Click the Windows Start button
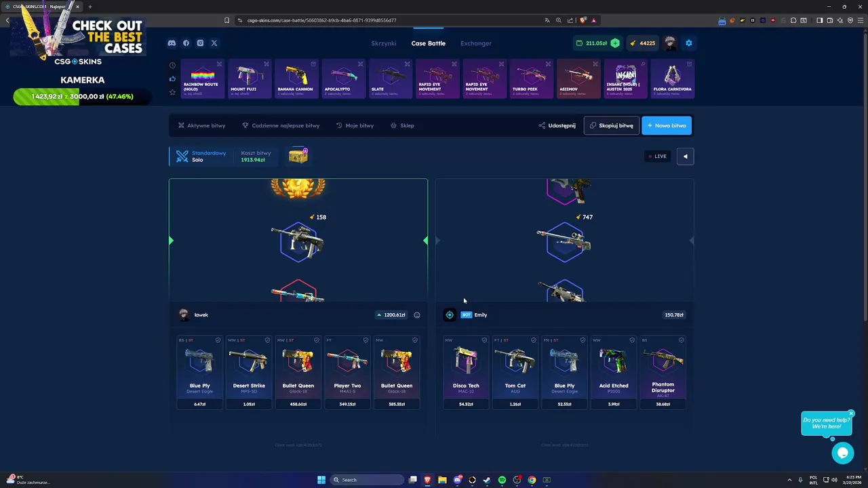The height and width of the screenshot is (488, 868). pyautogui.click(x=321, y=480)
